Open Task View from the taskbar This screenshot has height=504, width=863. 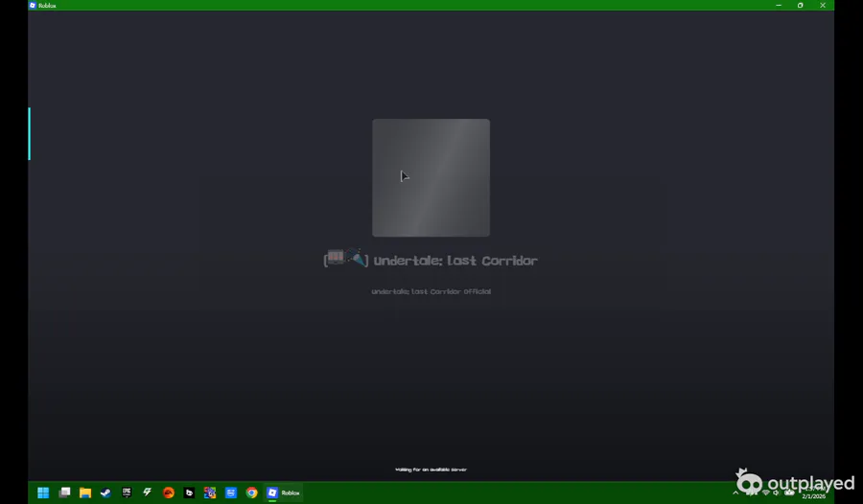[64, 493]
